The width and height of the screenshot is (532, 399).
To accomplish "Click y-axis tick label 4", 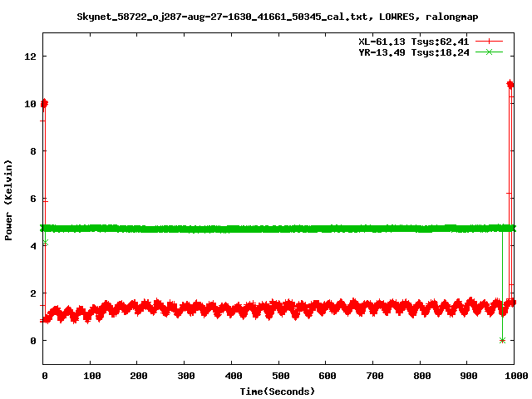I will [x=33, y=246].
